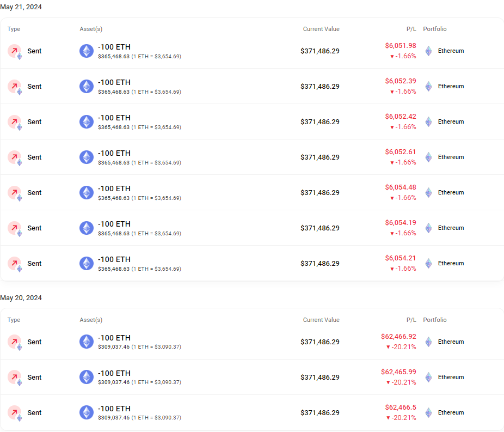Click the ETH coin icon in the $6,052.39 P/L row
Screen dimensions: 504x432
[87, 86]
